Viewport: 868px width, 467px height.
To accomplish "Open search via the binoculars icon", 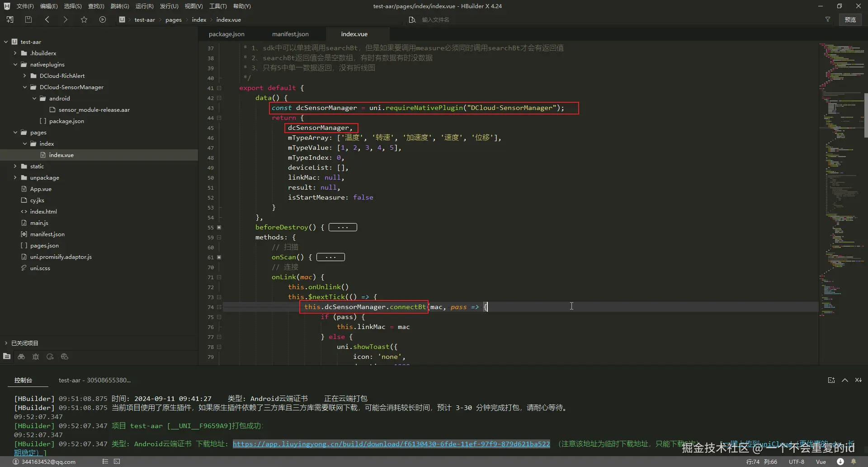I will 21,357.
